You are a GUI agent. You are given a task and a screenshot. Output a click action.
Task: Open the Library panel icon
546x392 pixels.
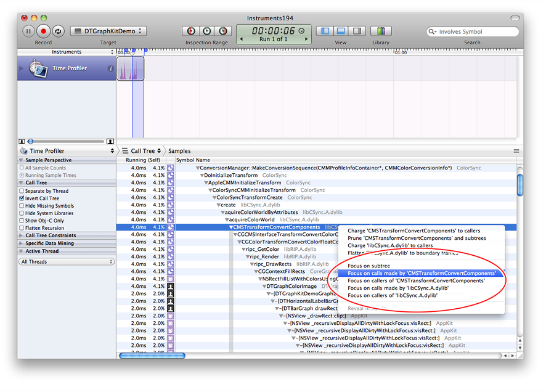[381, 31]
